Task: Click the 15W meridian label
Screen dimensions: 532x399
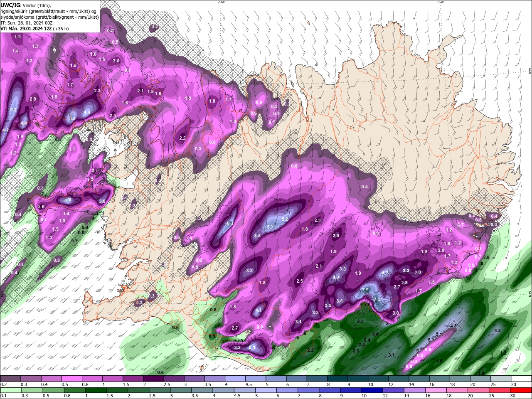Action: tap(440, 2)
